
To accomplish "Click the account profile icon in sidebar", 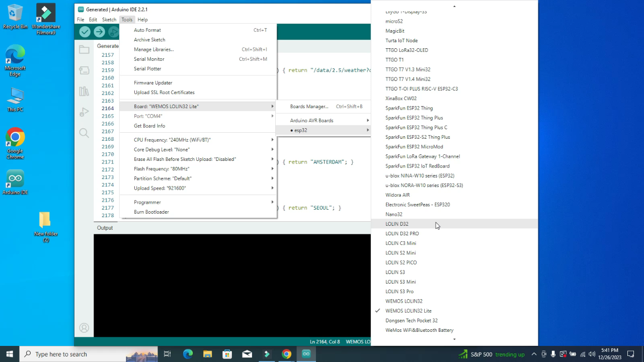I will pyautogui.click(x=84, y=328).
